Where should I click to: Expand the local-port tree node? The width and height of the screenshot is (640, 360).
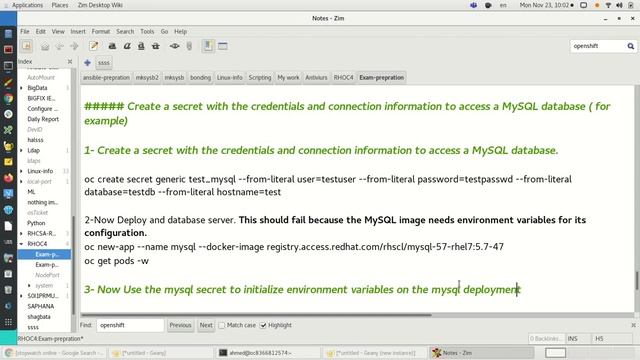[22, 182]
